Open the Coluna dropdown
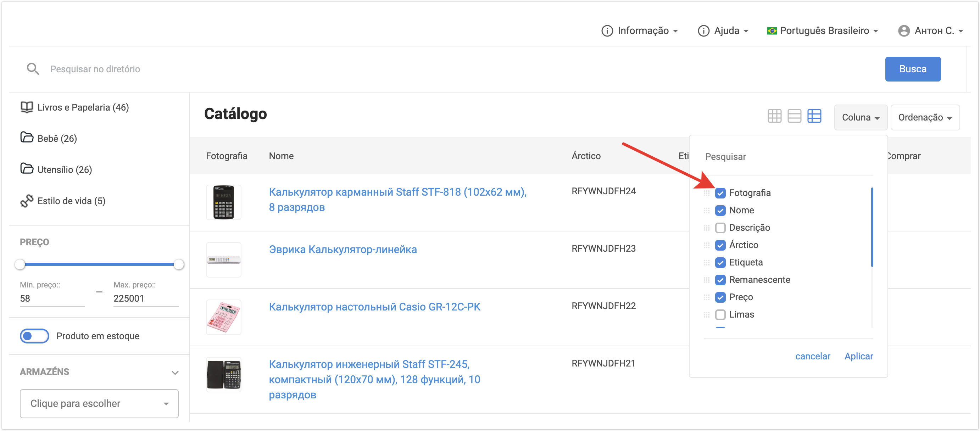 (860, 118)
